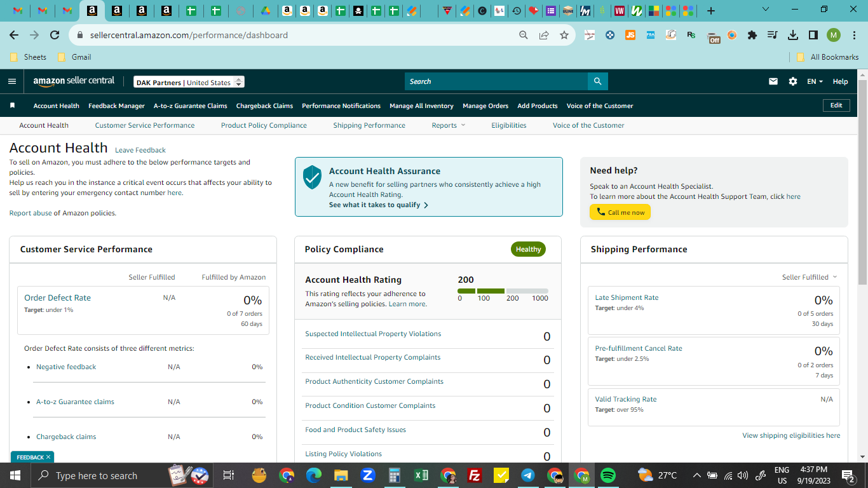Open the DAK Partners marketplace selector

coord(189,82)
